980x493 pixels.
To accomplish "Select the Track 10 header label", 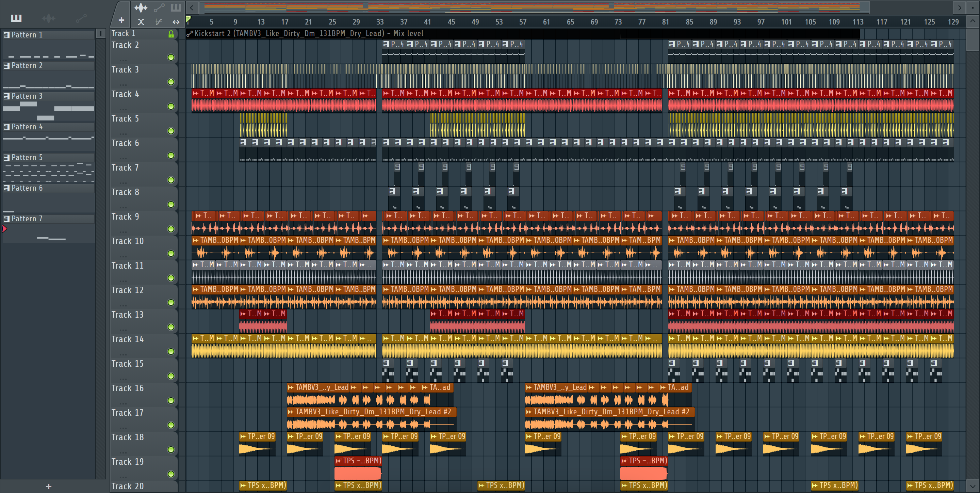I will [x=128, y=241].
